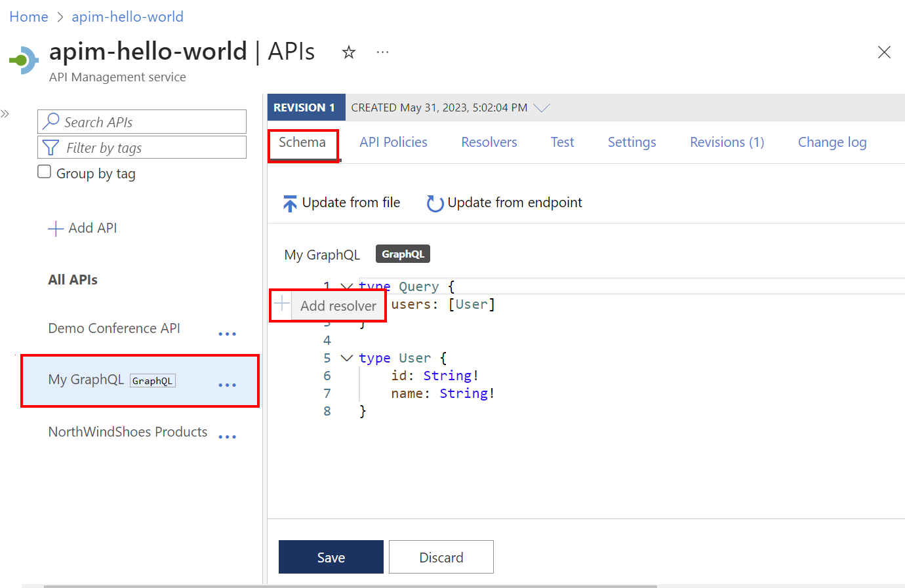The image size is (905, 588).
Task: Switch to the API Policies tab
Action: click(393, 142)
